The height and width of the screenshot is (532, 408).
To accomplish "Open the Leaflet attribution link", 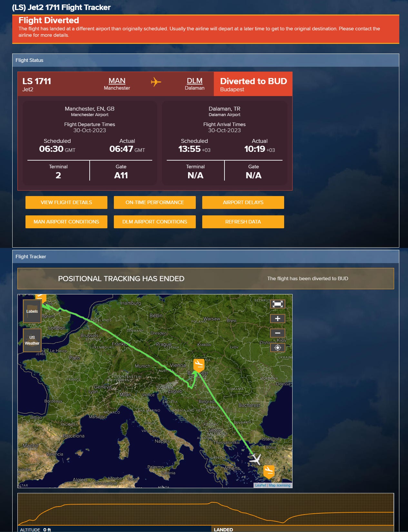I will tap(260, 485).
